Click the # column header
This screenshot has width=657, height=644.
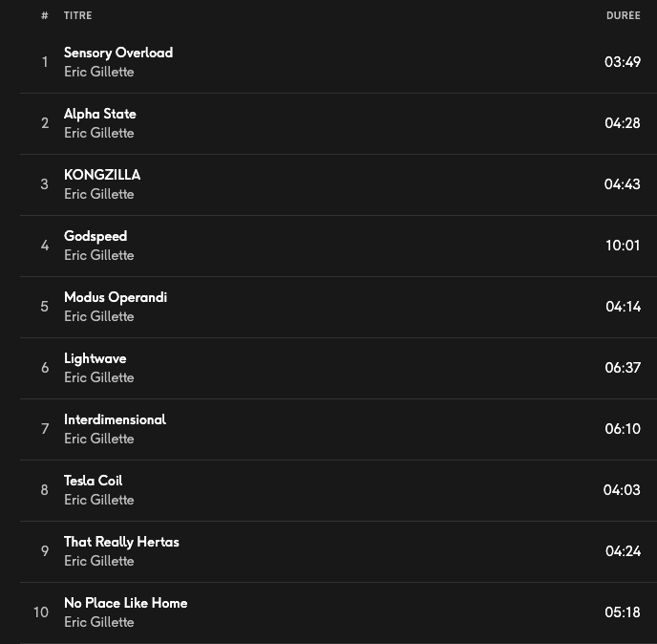coord(44,15)
